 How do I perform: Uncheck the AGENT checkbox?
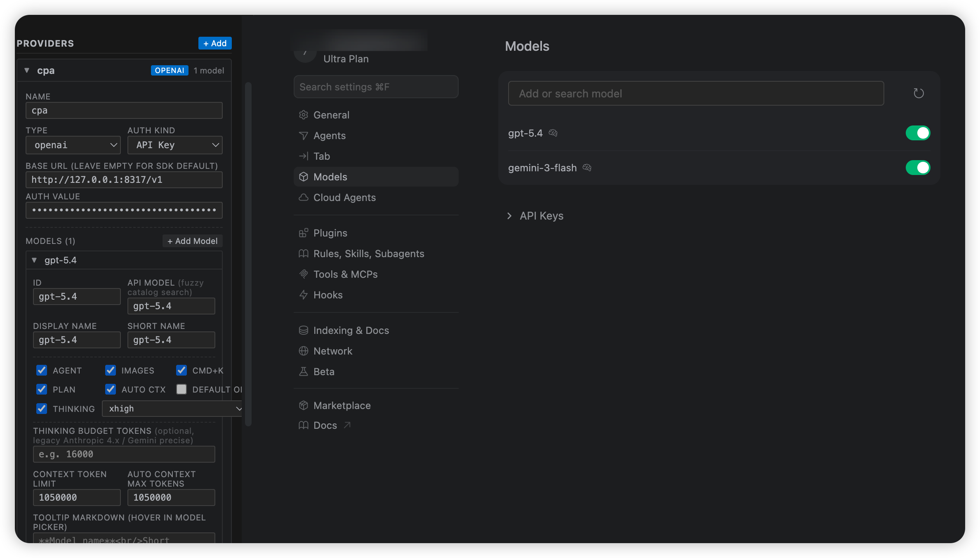coord(42,370)
